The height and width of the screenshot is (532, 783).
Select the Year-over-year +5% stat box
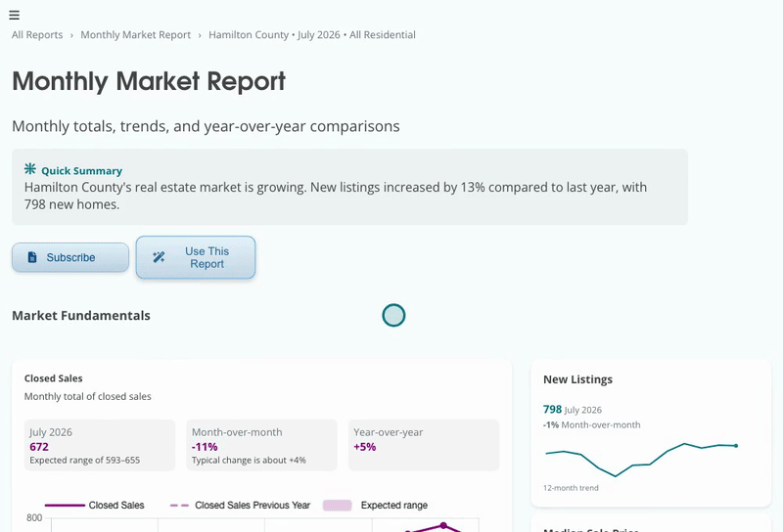(x=424, y=445)
